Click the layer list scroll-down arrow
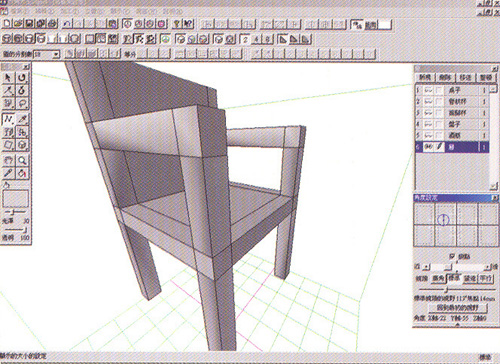Image resolution: width=500 pixels, height=364 pixels. coord(493,186)
